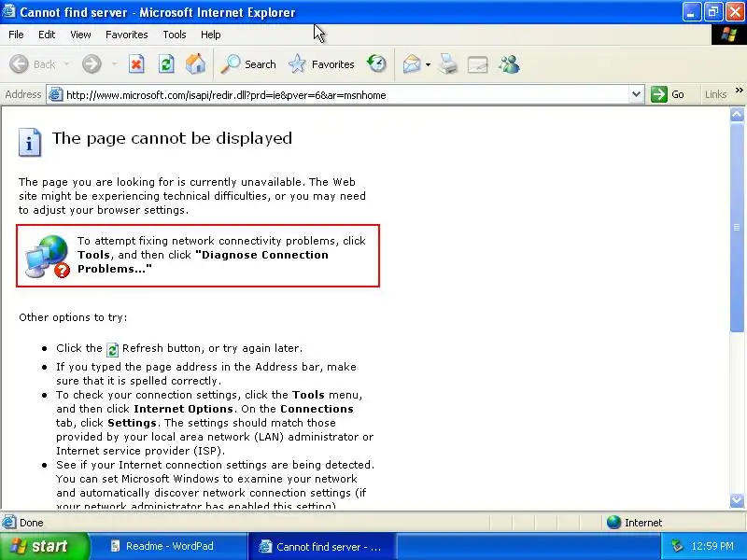The width and height of the screenshot is (747, 560).
Task: Click "The page cannot be displayed" heading
Action: pos(172,138)
